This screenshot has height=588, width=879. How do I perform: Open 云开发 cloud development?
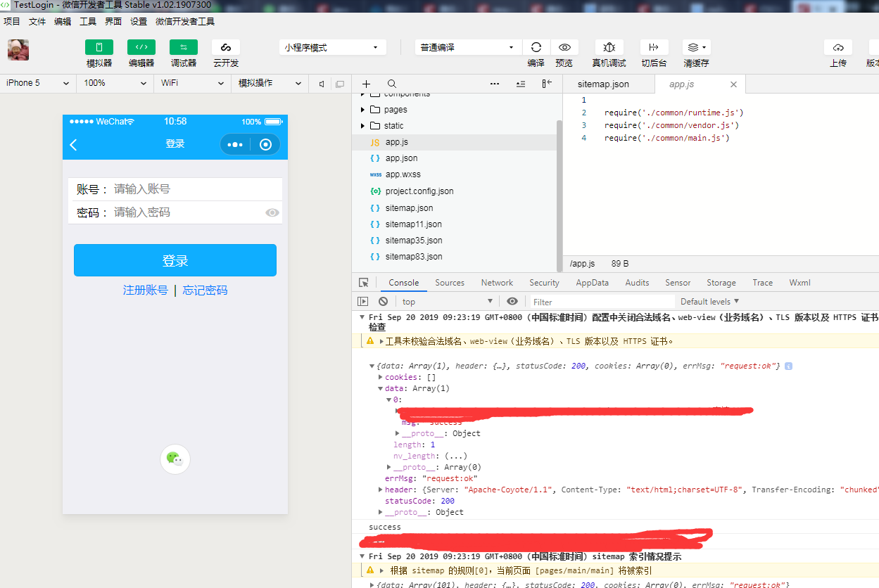click(x=226, y=47)
